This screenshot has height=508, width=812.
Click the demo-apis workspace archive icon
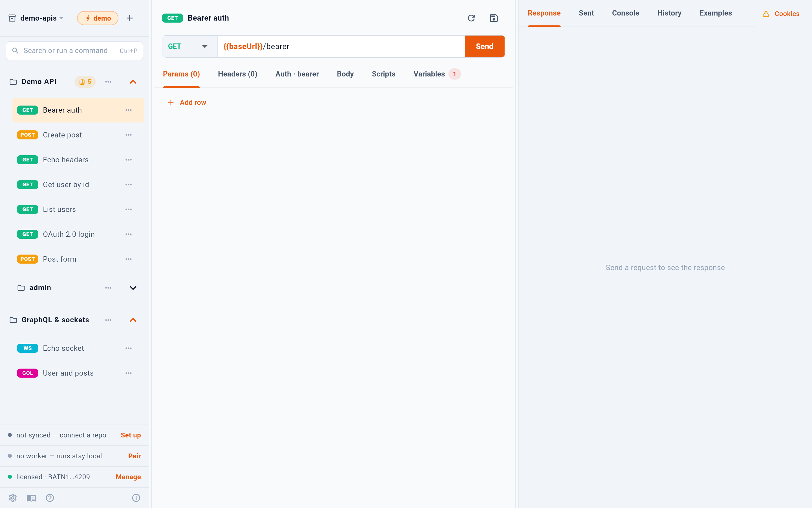(x=12, y=18)
